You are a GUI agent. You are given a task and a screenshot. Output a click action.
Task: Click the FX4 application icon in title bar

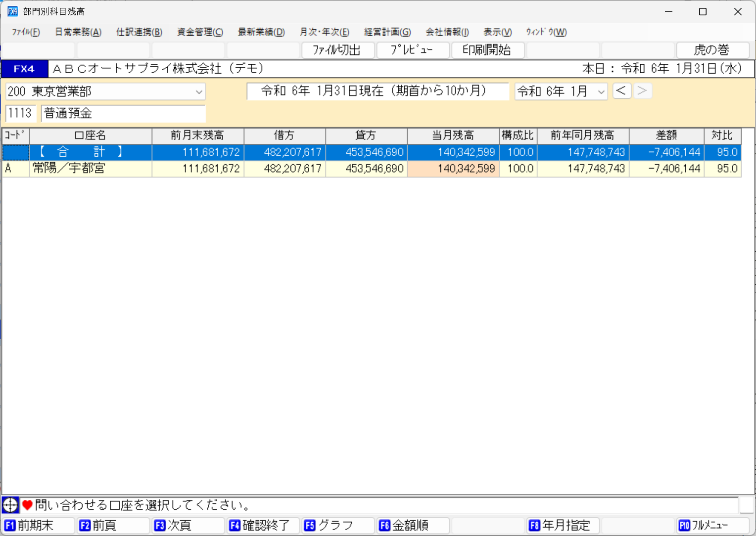click(12, 11)
